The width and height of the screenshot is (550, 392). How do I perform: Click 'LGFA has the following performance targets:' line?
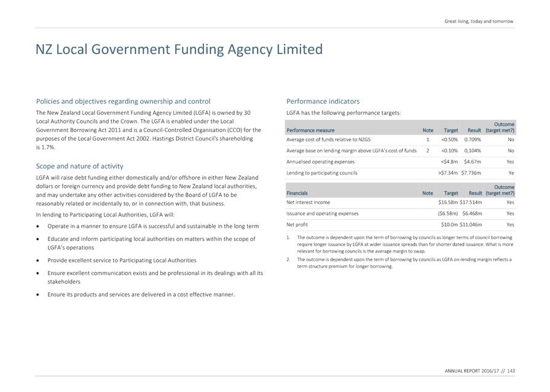pyautogui.click(x=344, y=113)
